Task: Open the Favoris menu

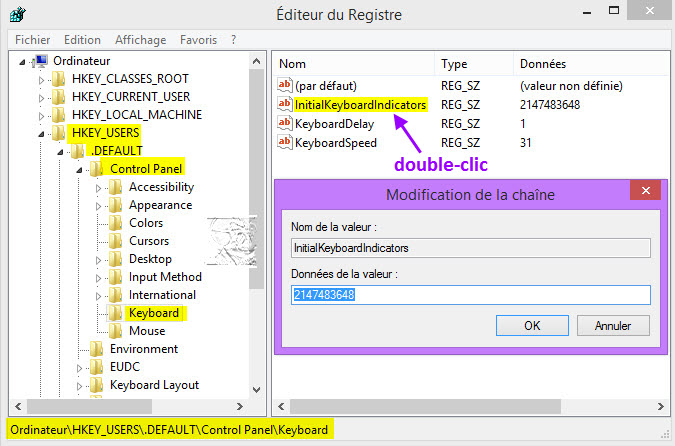Action: coord(198,40)
